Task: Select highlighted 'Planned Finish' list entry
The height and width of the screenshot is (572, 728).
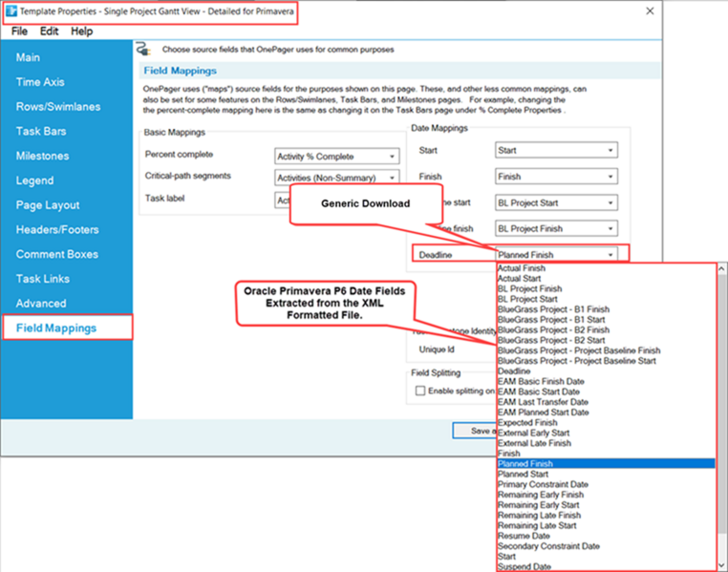Action: 606,463
